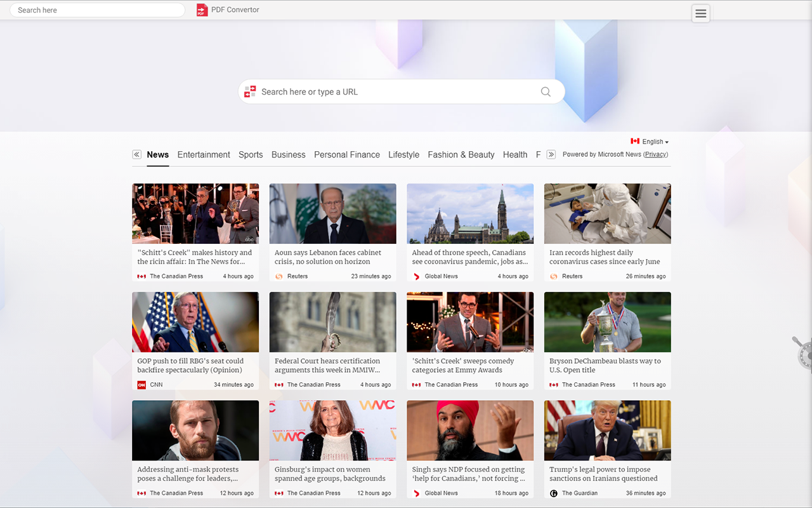Switch to the Entertainment tab

pos(204,155)
